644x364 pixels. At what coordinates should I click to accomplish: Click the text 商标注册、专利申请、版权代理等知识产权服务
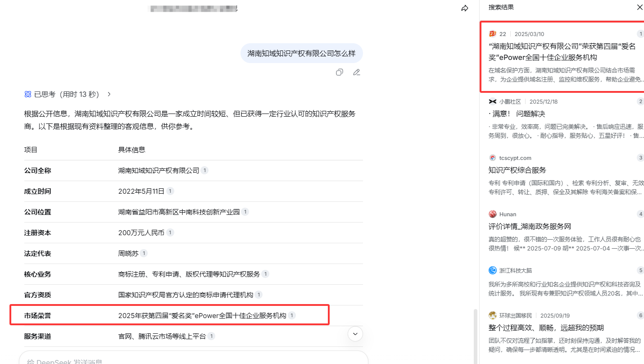(x=189, y=274)
